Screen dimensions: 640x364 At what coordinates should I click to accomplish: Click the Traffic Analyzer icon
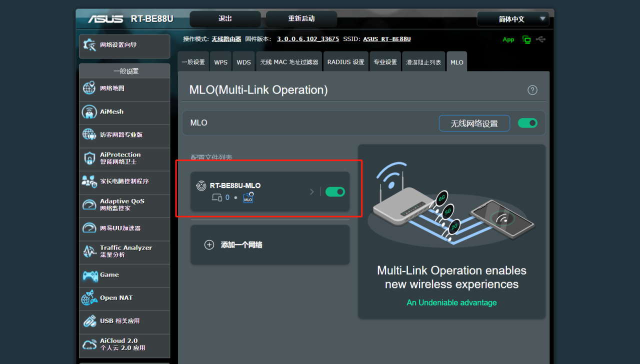point(89,251)
